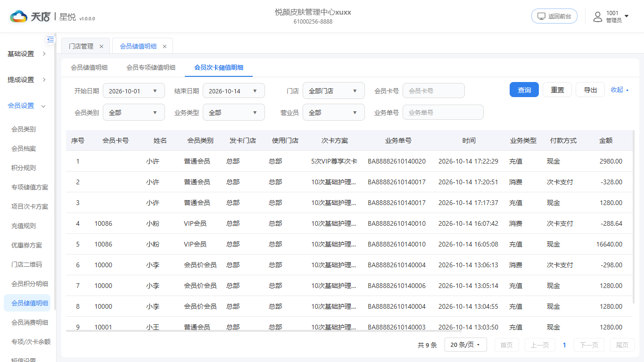Click the 重置 button
The height and width of the screenshot is (362, 644).
click(x=557, y=90)
